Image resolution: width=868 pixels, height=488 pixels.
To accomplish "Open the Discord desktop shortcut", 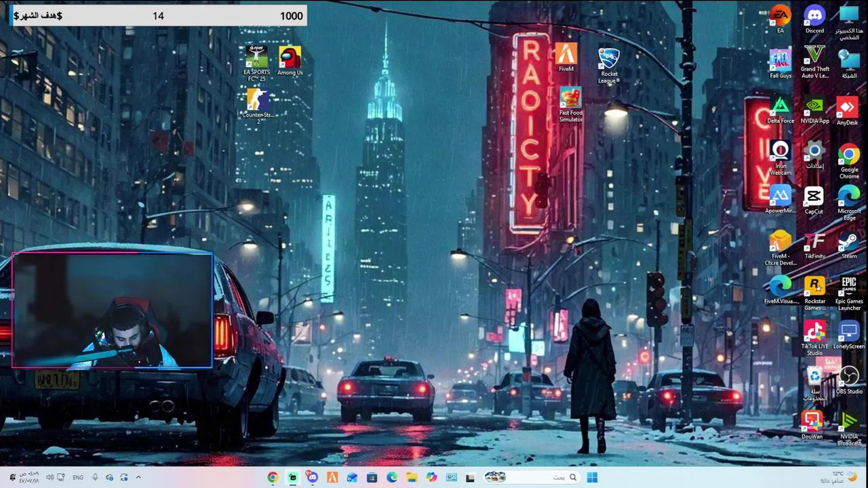I will tap(814, 20).
